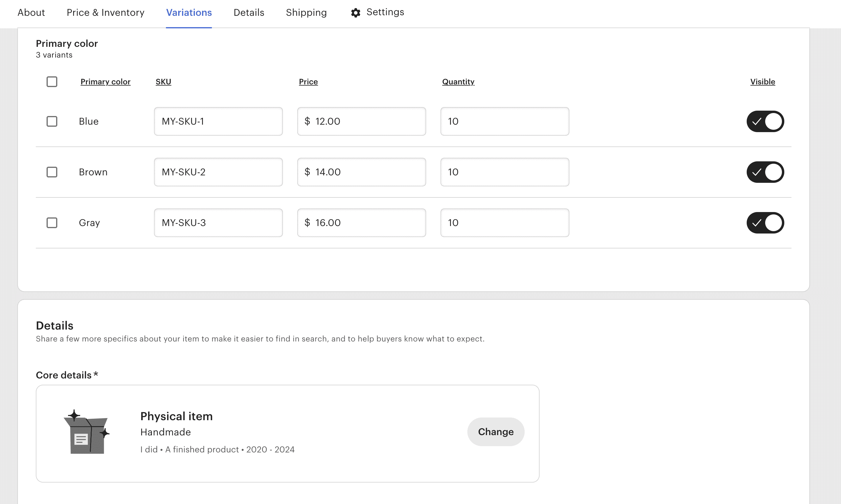Open the Price and Inventory tab

click(x=106, y=12)
